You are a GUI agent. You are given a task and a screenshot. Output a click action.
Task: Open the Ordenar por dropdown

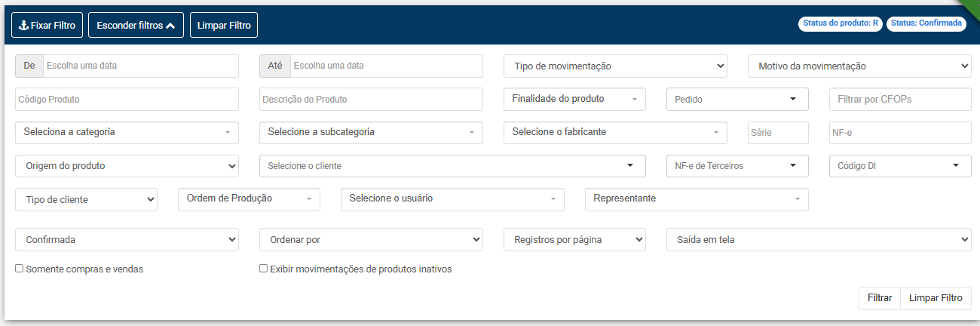pos(371,240)
